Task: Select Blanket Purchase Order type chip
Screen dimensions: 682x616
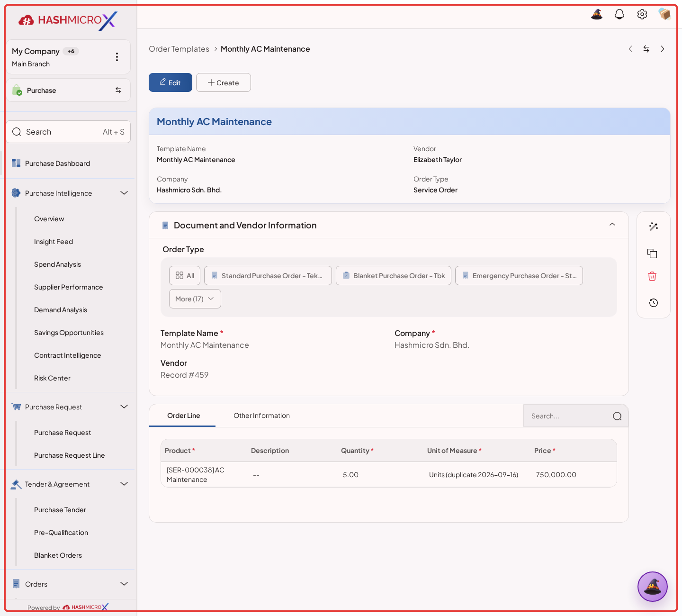Action: click(394, 276)
